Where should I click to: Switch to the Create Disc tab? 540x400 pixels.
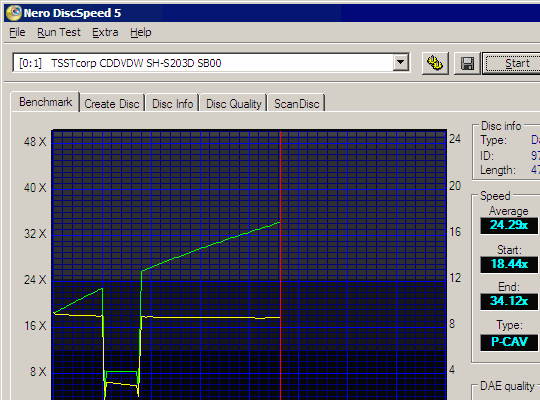112,104
